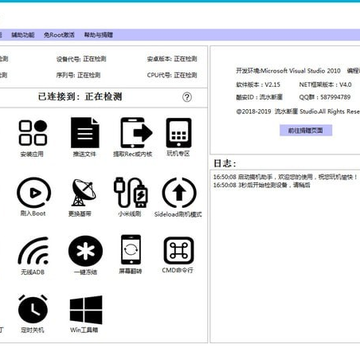Launch the Sideload flashing mode icon
The height and width of the screenshot is (360, 360).
click(x=179, y=193)
